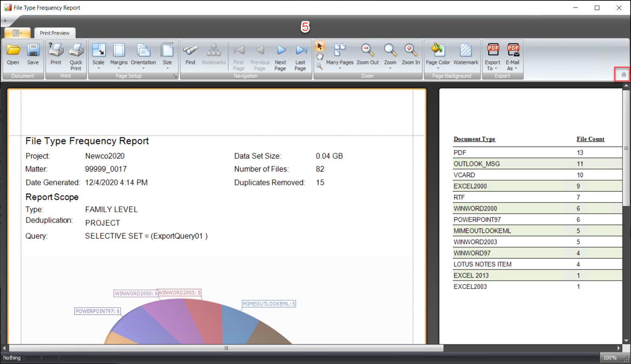Click the EXCEL 2013 row
631x364 pixels.
tap(537, 275)
